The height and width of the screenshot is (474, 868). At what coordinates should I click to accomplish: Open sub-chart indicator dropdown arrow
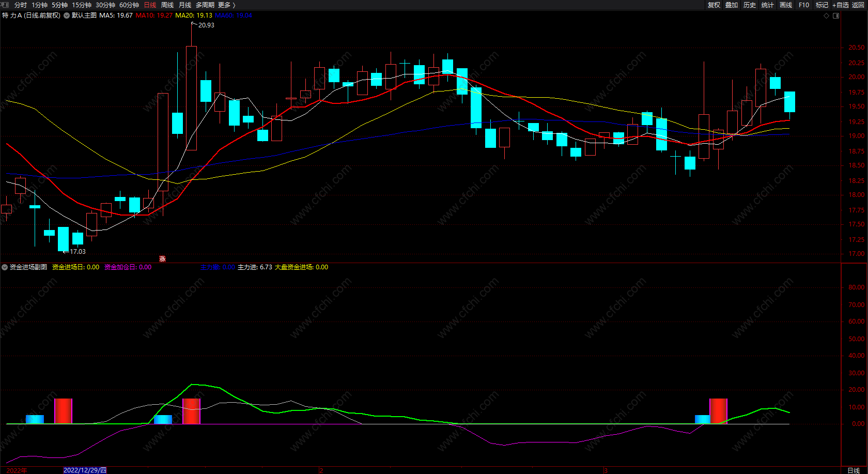5,267
